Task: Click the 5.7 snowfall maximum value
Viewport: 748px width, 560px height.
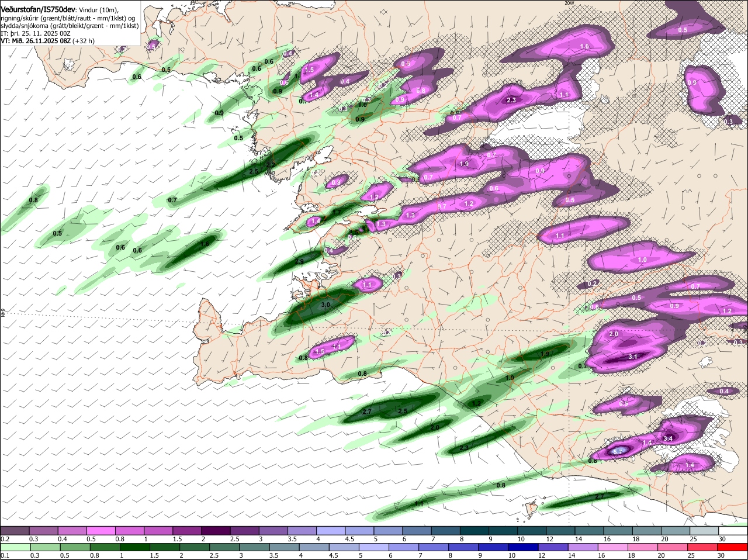Action: (x=618, y=451)
